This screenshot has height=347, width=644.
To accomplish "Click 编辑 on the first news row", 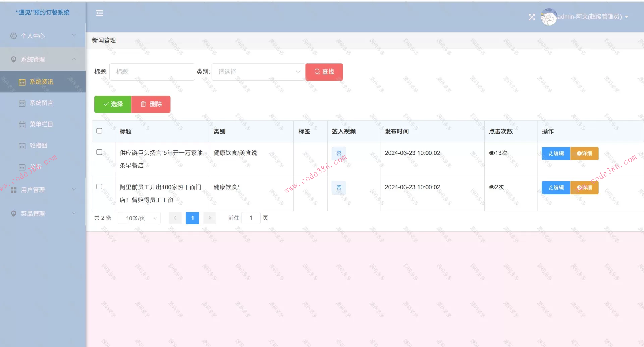I will (555, 153).
